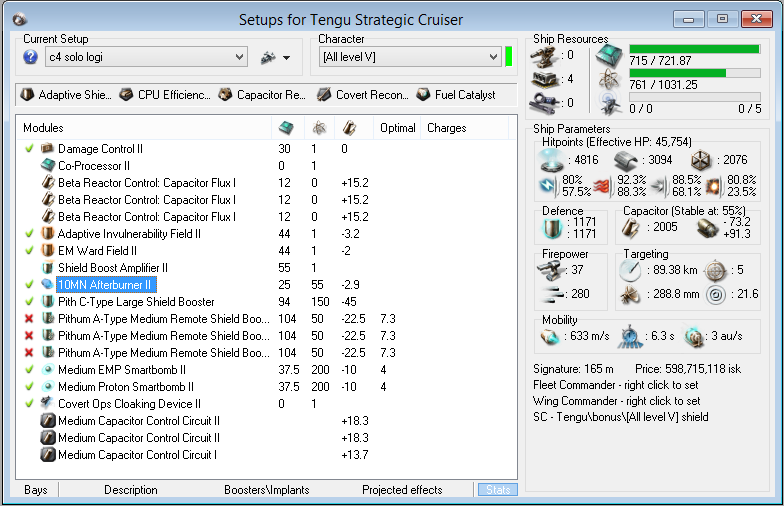
Task: Click the capacitor capacity icon
Action: click(x=630, y=228)
